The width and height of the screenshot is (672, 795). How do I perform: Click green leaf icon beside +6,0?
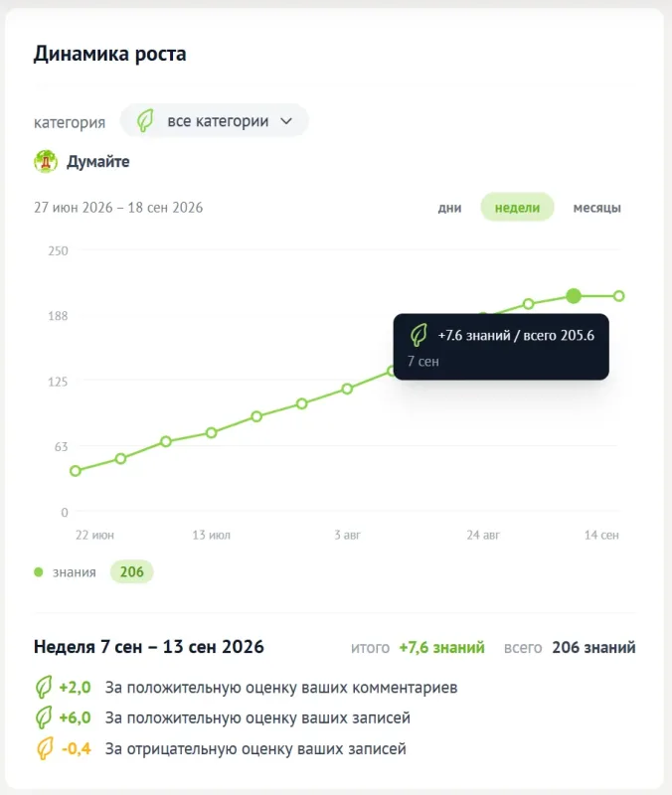44,717
